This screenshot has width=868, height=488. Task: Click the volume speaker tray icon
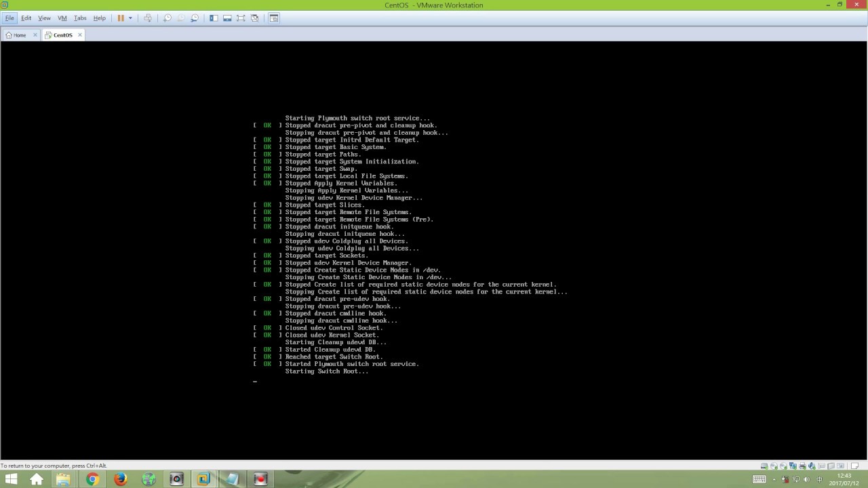pos(806,479)
